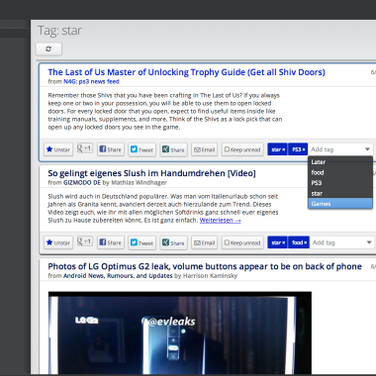This screenshot has width=376, height=376.
Task: Focus the Add tag field of The Last of Us article
Action: [x=335, y=149]
